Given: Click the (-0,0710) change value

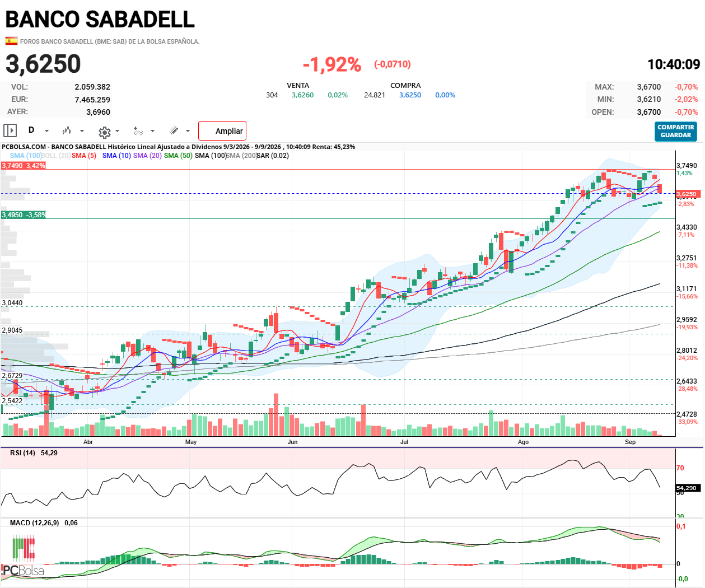Looking at the screenshot, I should click(393, 64).
